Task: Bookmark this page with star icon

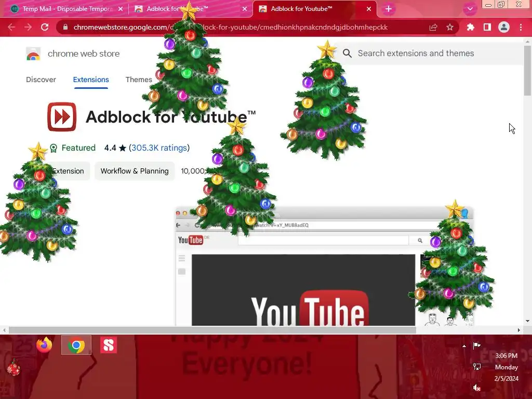Action: coord(450,27)
